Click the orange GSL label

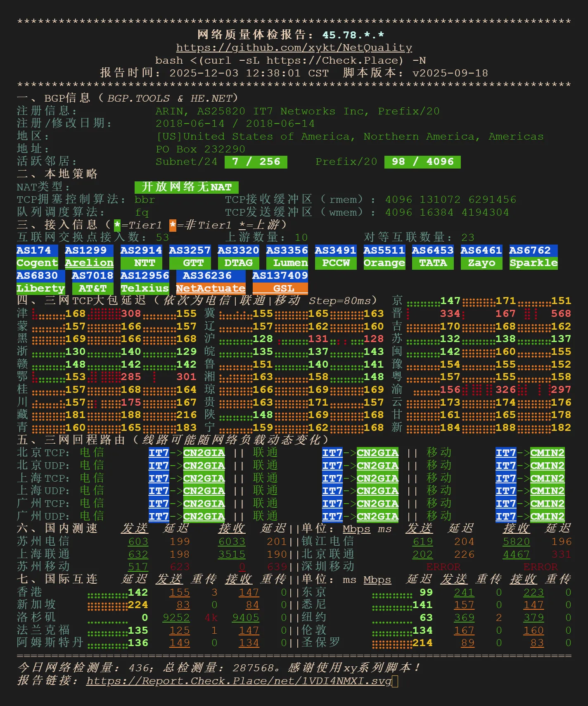(280, 288)
